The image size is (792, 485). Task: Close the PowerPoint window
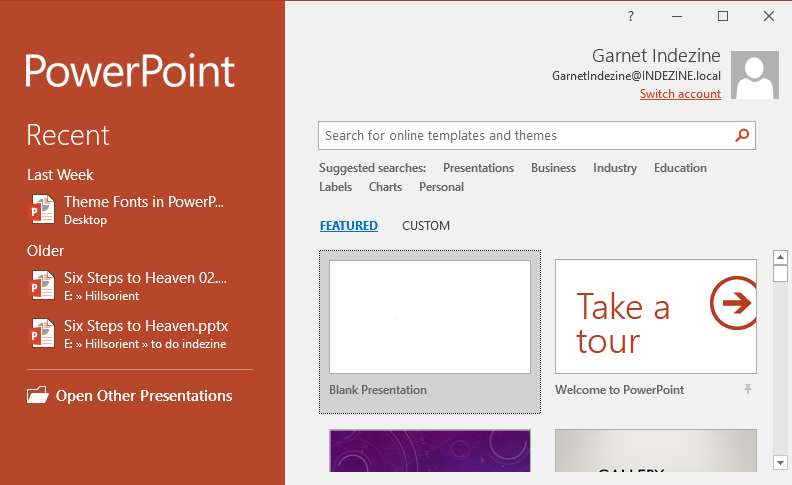click(769, 16)
